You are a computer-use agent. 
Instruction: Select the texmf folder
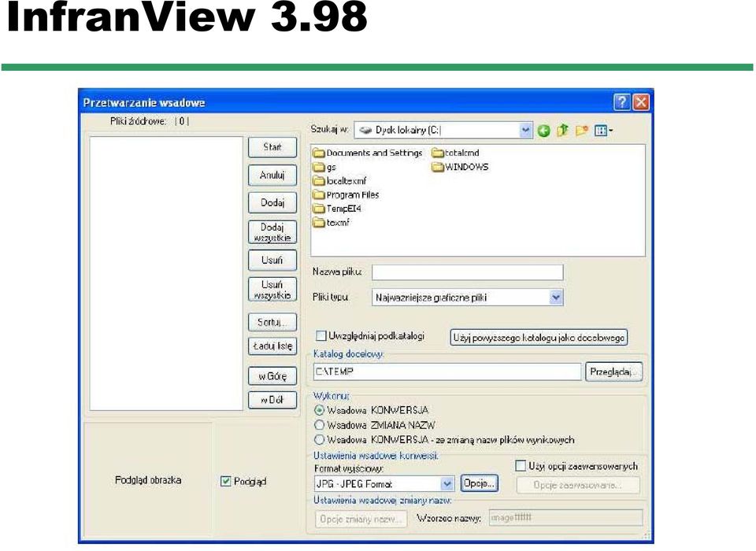pyautogui.click(x=331, y=223)
